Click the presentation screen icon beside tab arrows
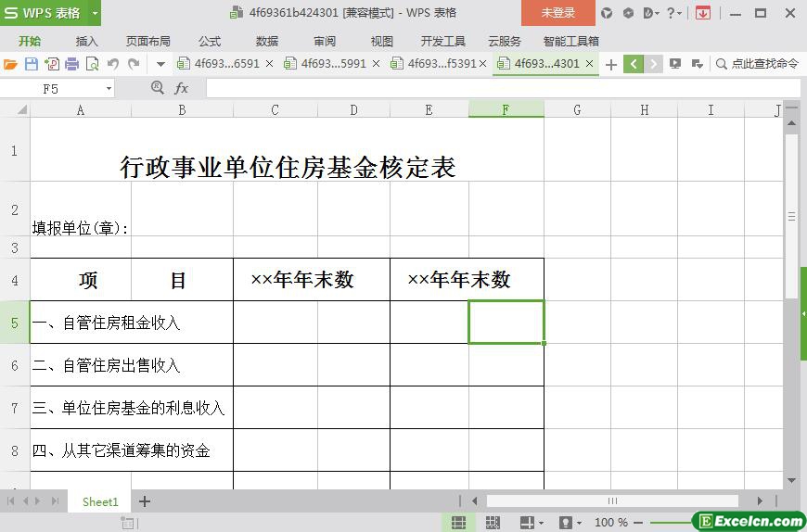 [675, 64]
